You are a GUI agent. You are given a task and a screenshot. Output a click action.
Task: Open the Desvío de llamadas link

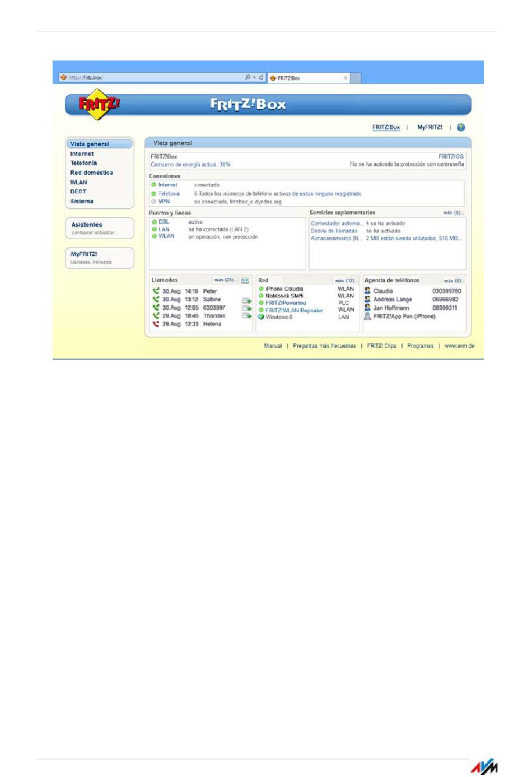[x=334, y=231]
